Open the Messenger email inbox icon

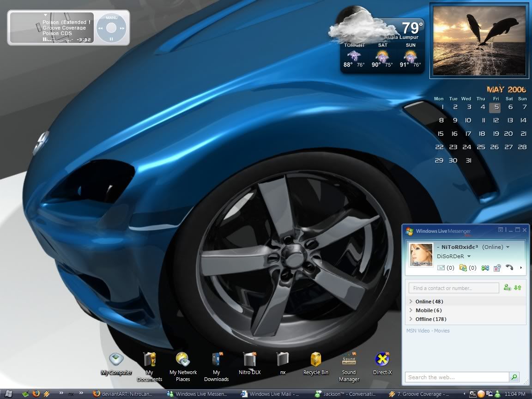[441, 267]
